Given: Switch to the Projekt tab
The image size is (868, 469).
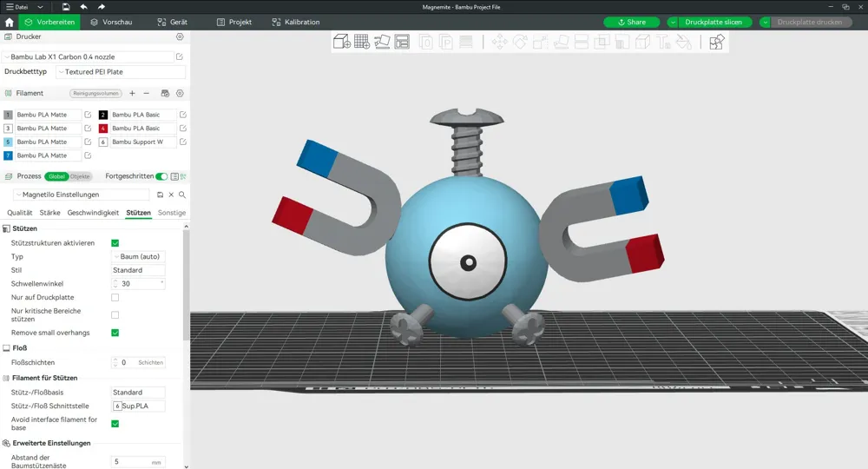Looking at the screenshot, I should point(234,23).
